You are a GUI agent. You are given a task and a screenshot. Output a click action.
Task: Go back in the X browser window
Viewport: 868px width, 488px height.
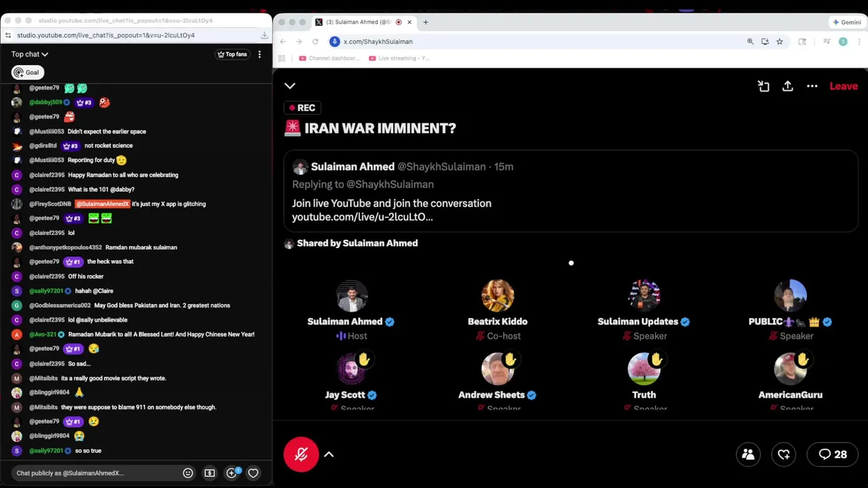pyautogui.click(x=283, y=41)
